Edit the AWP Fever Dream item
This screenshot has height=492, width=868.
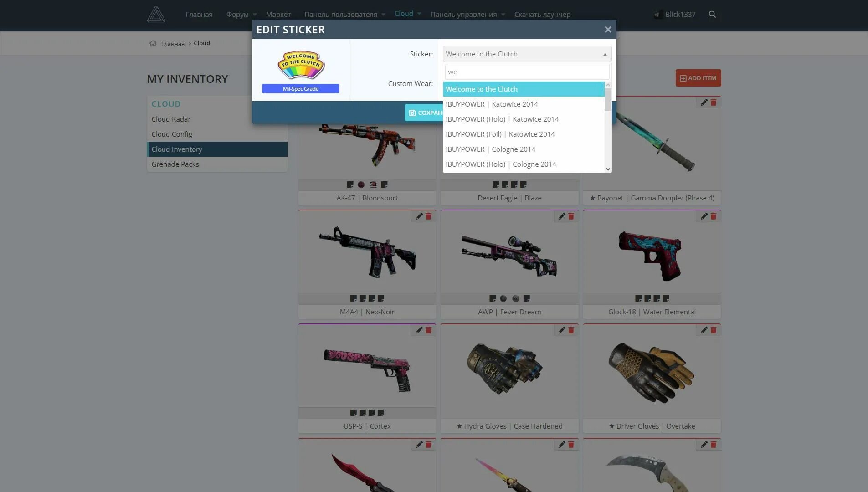point(562,216)
